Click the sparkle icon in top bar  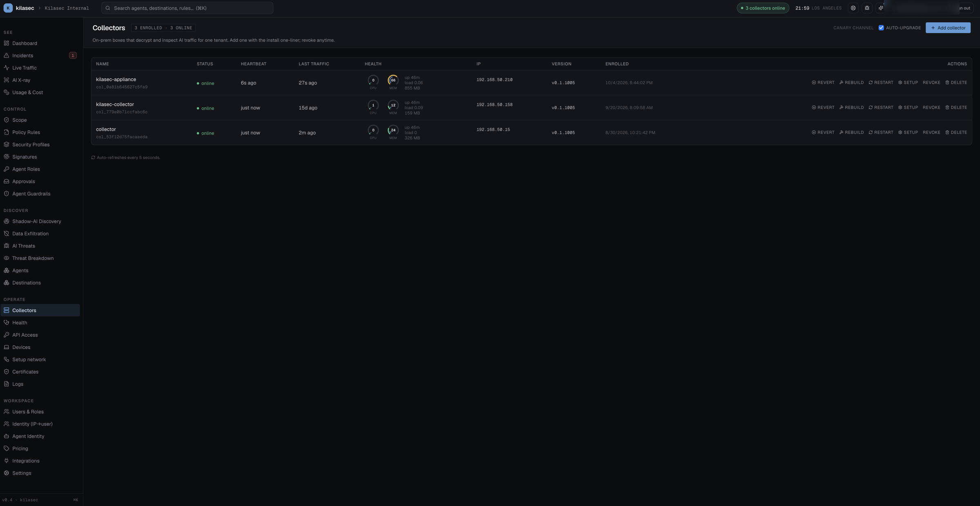[881, 8]
